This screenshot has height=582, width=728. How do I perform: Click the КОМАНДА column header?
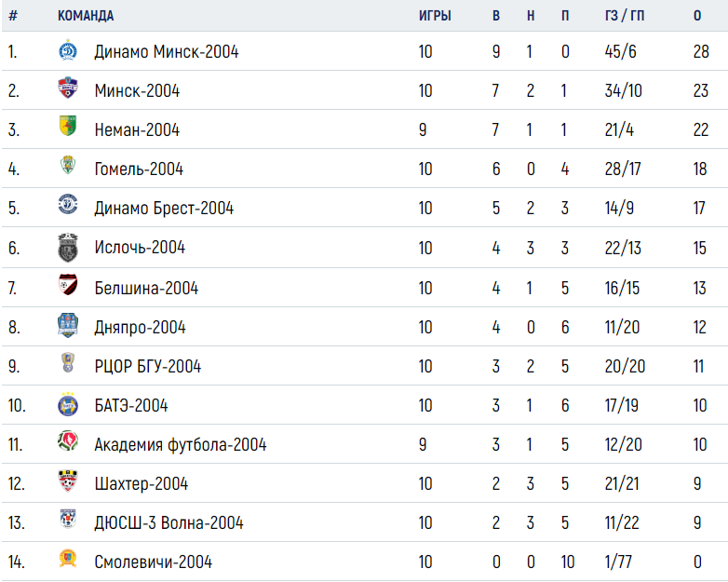click(86, 16)
